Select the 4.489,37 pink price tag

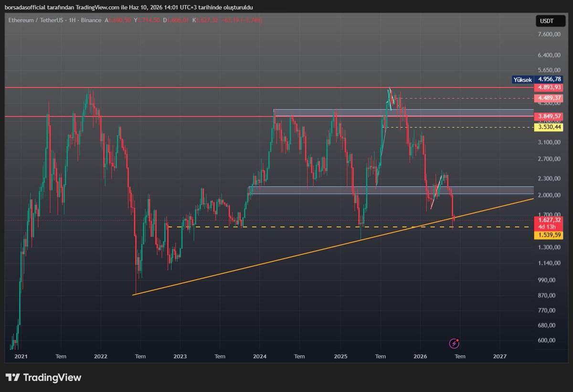point(549,97)
